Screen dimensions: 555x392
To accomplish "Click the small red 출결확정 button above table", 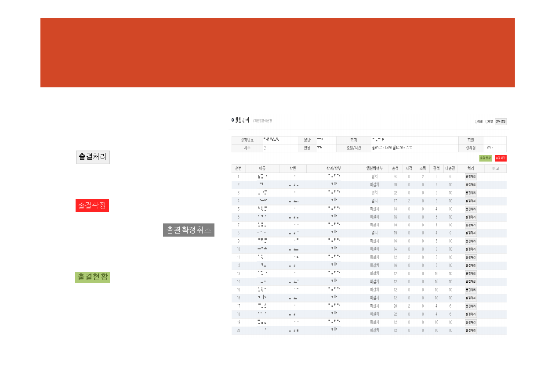I will click(501, 158).
